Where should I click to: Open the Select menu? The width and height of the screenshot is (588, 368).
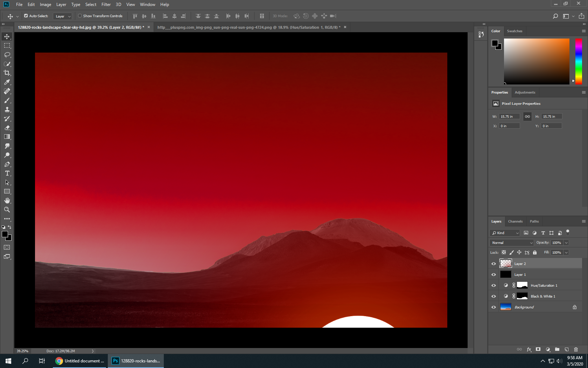pyautogui.click(x=91, y=5)
